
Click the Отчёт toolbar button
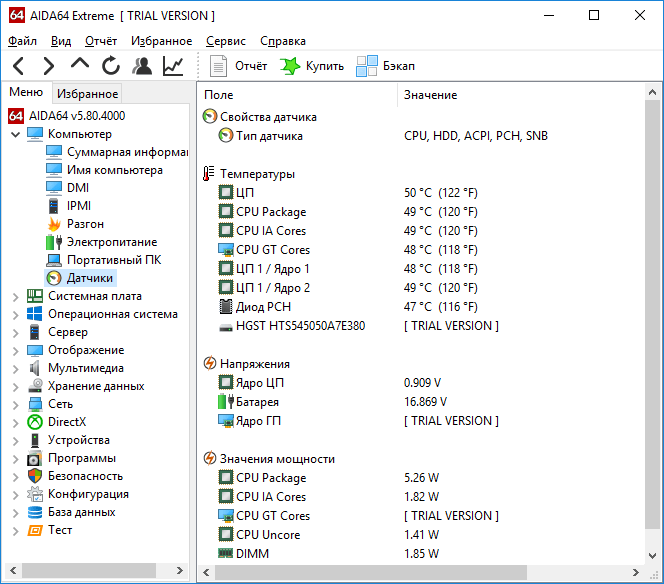coord(238,66)
